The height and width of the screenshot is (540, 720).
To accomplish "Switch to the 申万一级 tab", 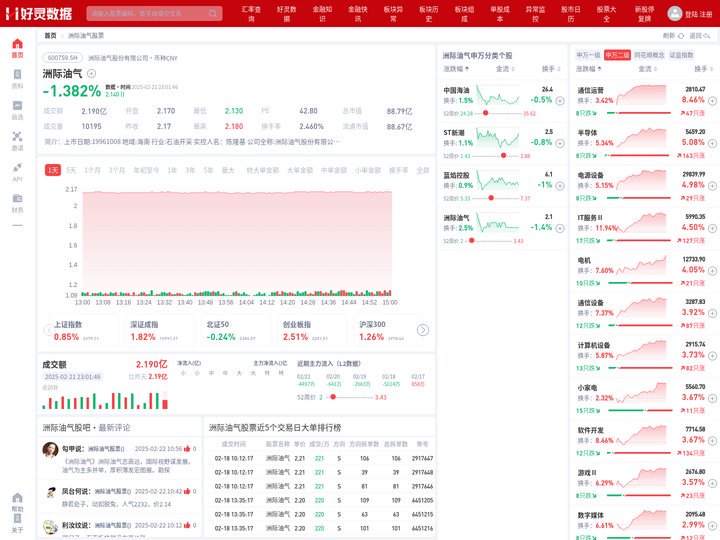I will [x=588, y=55].
